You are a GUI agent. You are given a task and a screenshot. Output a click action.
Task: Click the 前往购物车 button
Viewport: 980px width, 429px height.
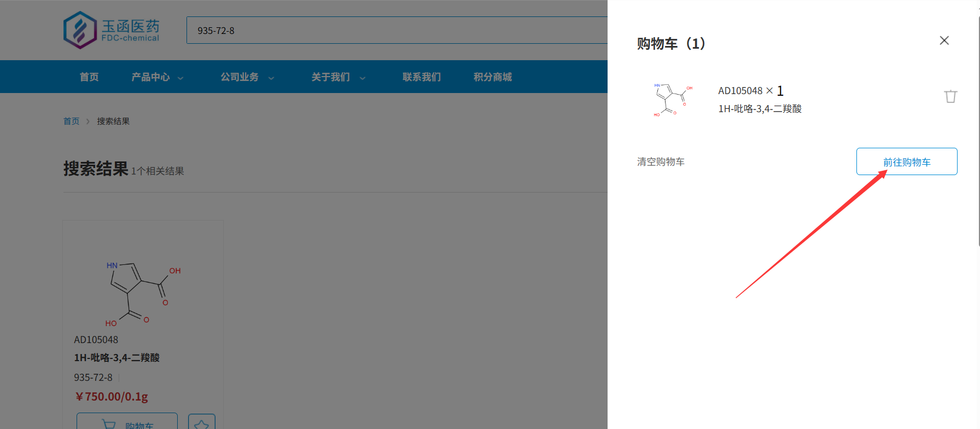(x=907, y=161)
